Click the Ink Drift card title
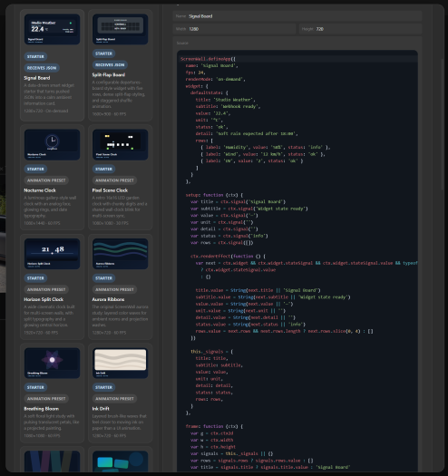The image size is (448, 476). point(101,409)
